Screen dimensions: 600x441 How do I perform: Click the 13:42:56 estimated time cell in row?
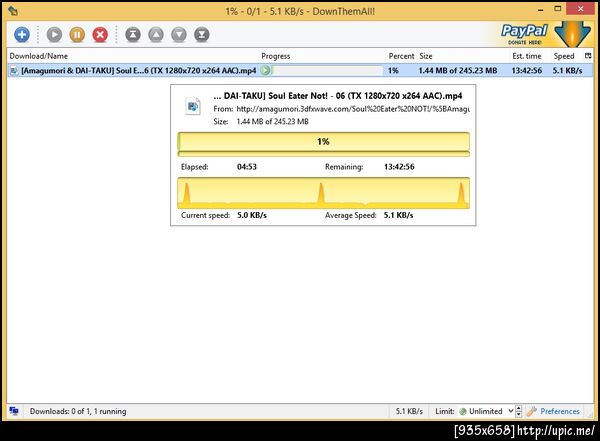[x=527, y=70]
